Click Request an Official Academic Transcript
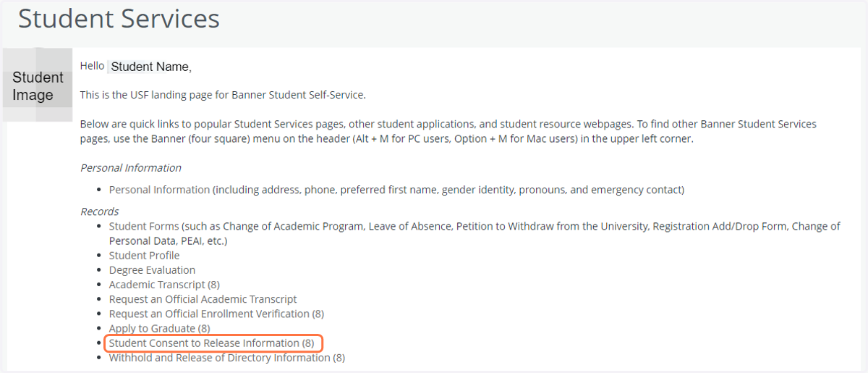This screenshot has height=373, width=868. pyautogui.click(x=203, y=299)
